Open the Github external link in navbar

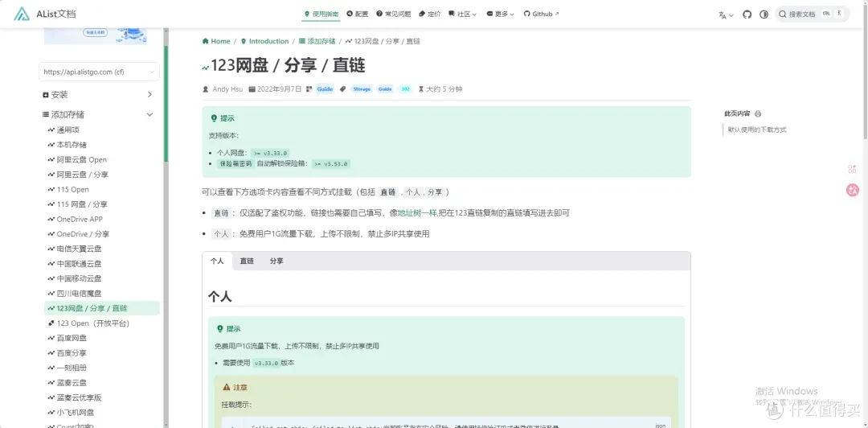pyautogui.click(x=542, y=14)
